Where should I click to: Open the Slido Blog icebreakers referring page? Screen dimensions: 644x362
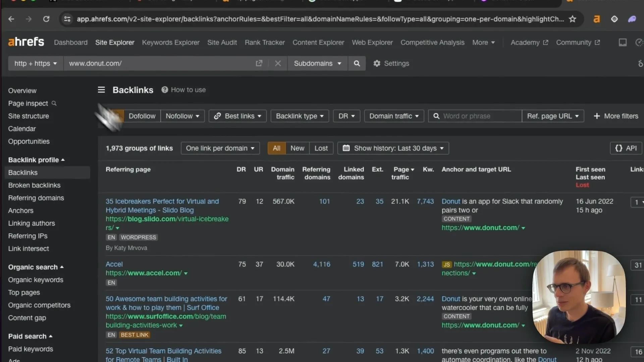(x=162, y=205)
